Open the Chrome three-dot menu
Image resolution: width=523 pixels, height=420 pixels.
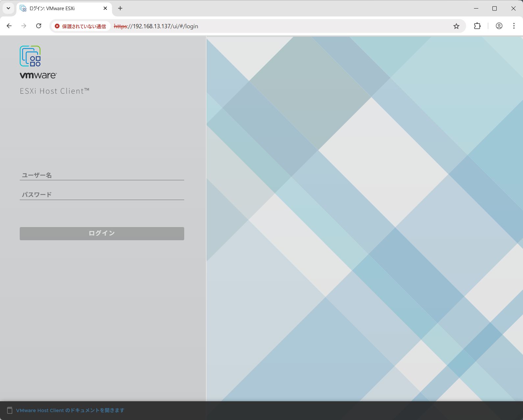coord(514,26)
